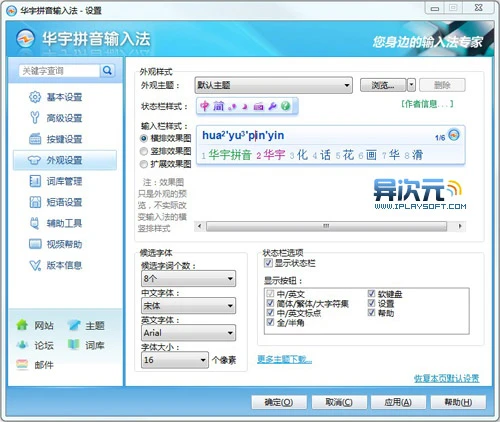Click 确定(O) button

tap(279, 402)
